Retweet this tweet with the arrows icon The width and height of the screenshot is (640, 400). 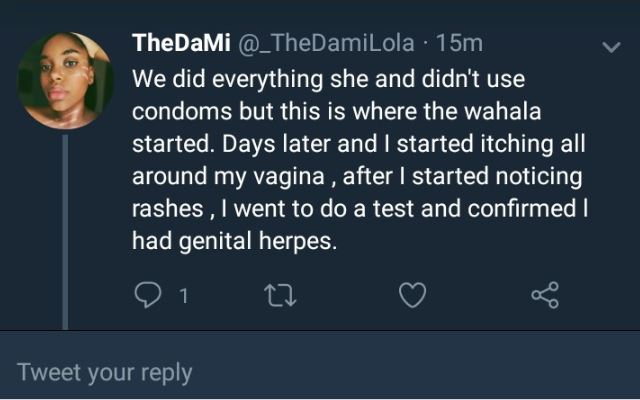(274, 295)
